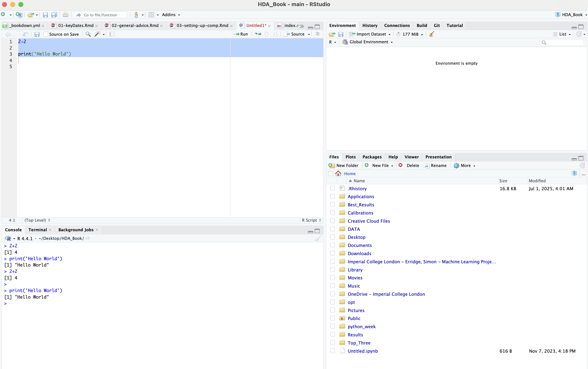This screenshot has height=369, width=588.
Task: Open the Untitled.ipynb file link
Action: point(363,351)
